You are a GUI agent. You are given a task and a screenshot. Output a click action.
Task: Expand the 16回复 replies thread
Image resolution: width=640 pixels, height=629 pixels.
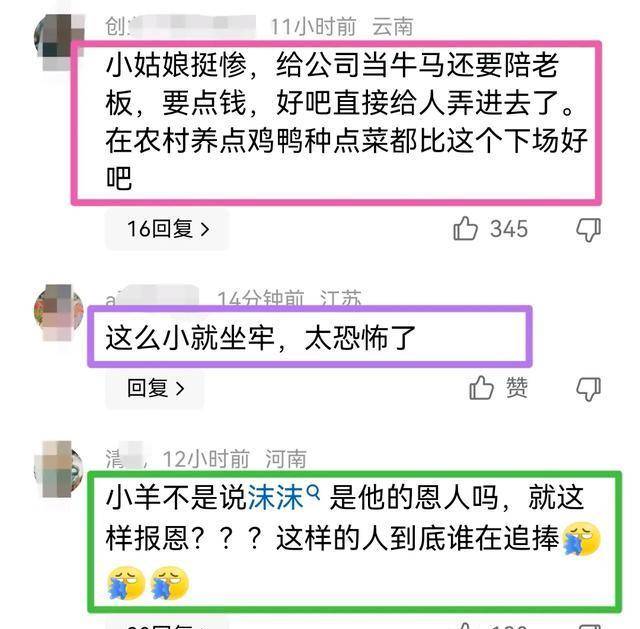167,229
